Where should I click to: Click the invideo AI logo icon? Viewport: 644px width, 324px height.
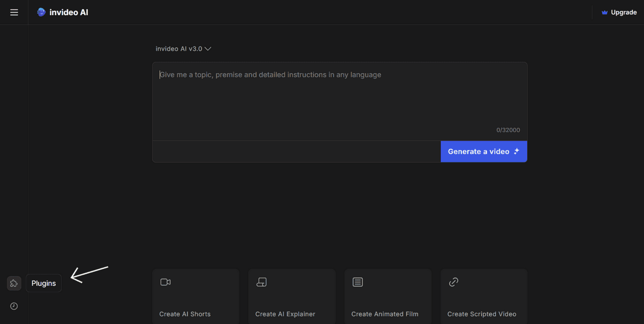[41, 12]
